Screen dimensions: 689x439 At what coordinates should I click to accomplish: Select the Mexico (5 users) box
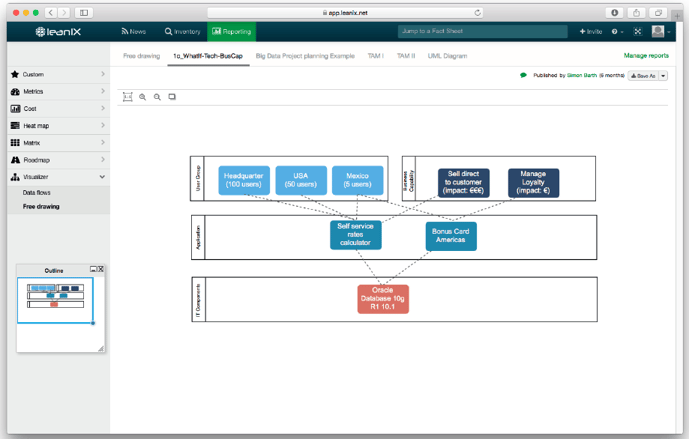point(358,180)
